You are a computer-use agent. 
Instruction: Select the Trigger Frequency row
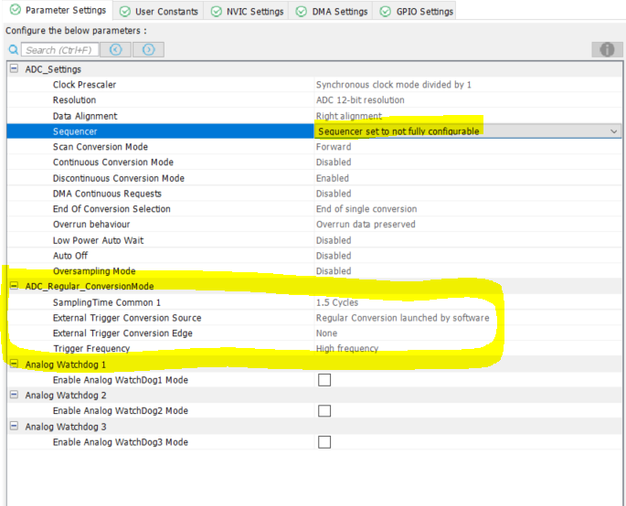314,348
